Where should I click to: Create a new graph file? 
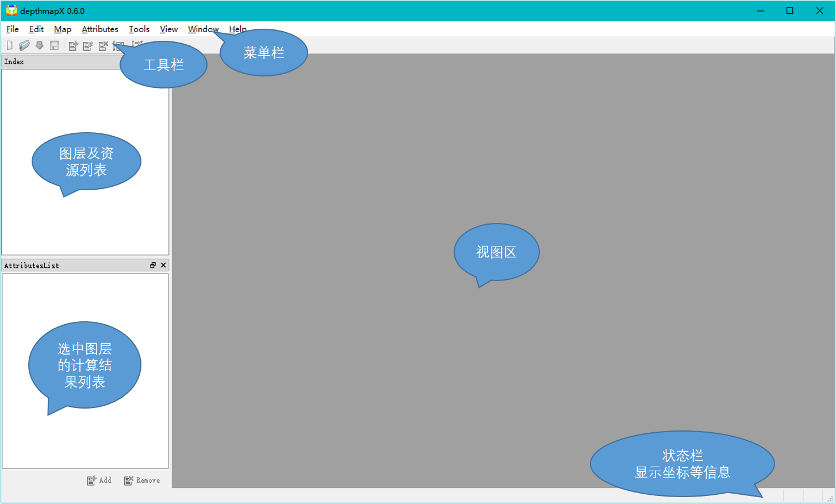coord(9,45)
